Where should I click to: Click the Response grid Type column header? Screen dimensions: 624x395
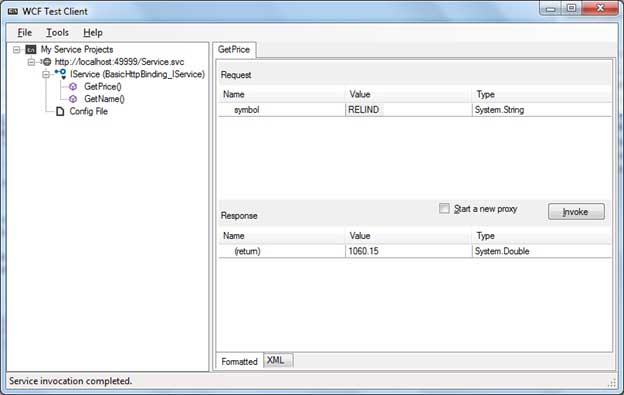click(542, 236)
